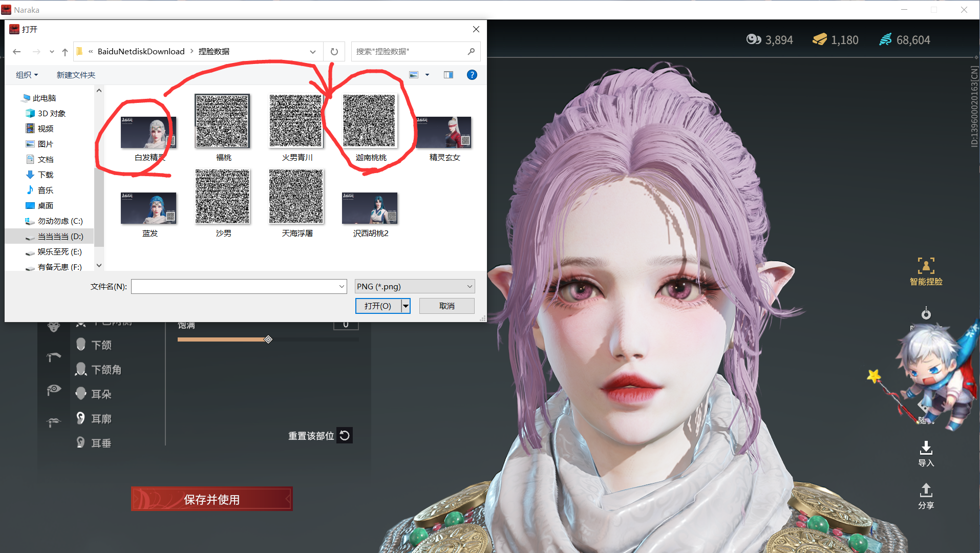Click the eyelash icon in left sidebar
980x553 pixels.
(x=54, y=422)
